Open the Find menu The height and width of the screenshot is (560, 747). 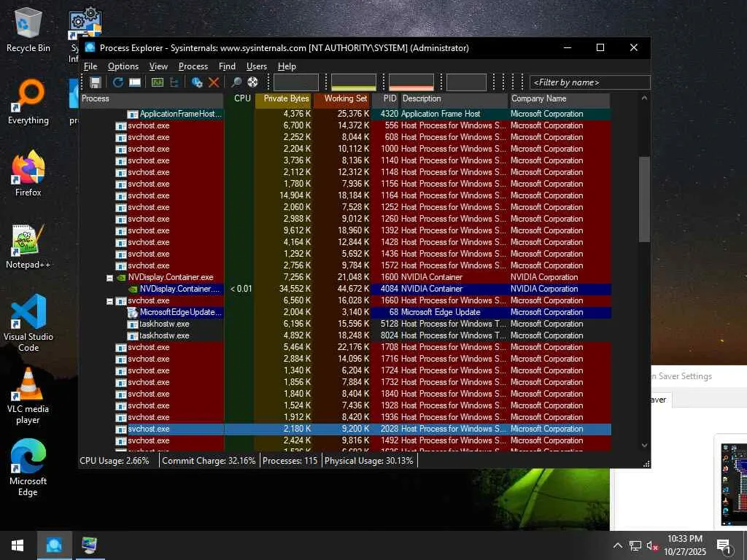[227, 66]
